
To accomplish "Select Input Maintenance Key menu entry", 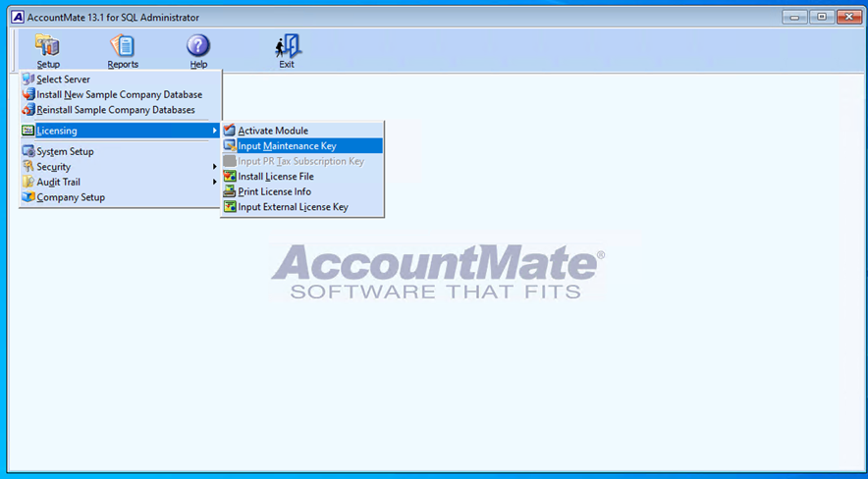I will coord(287,146).
